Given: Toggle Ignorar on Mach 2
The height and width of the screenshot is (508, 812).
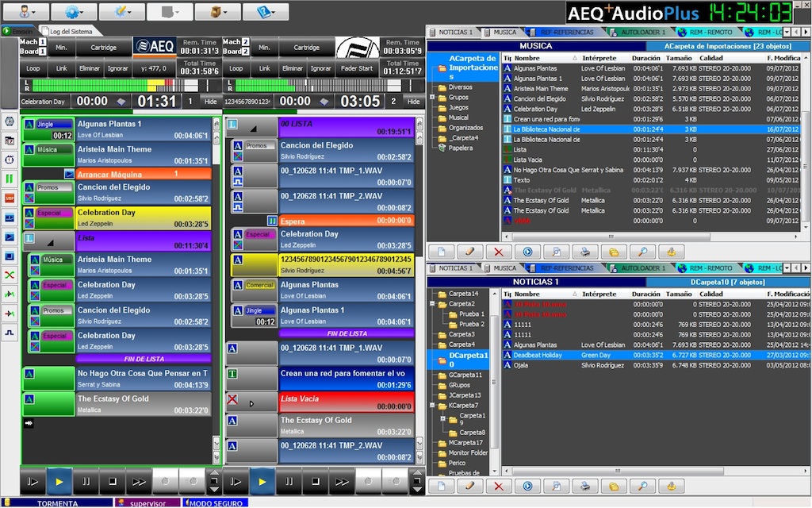Looking at the screenshot, I should (320, 68).
